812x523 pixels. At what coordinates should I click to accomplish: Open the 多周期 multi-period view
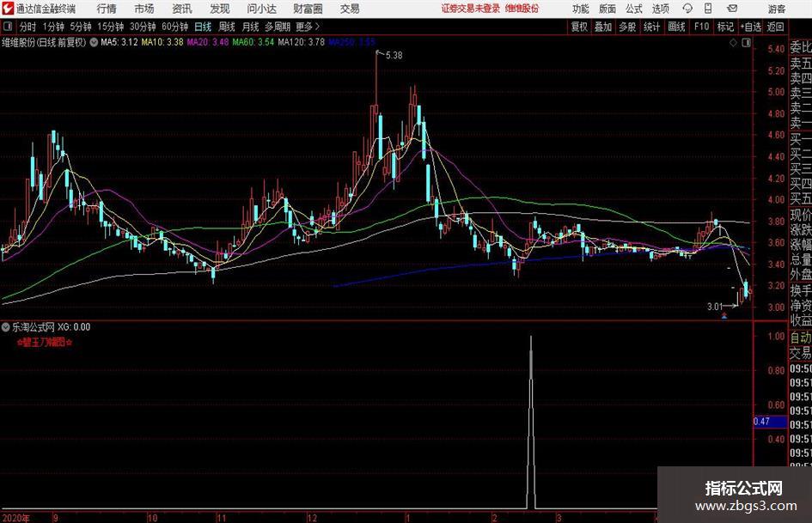coord(278,27)
